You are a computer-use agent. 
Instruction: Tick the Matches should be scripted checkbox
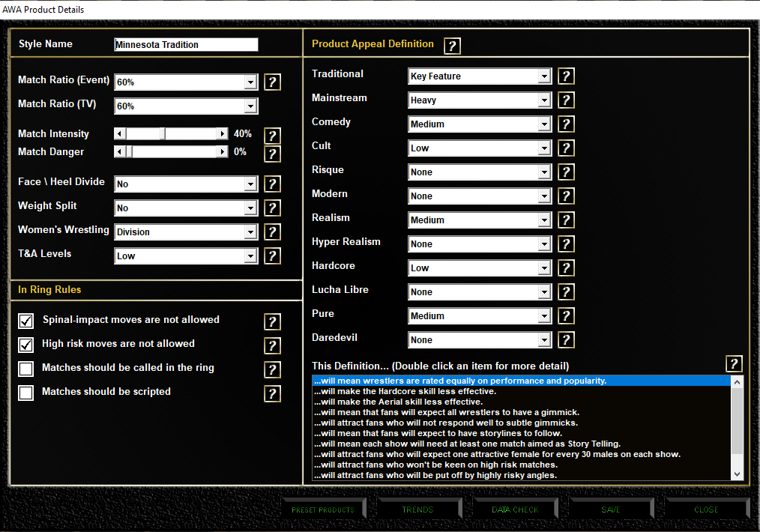[26, 393]
